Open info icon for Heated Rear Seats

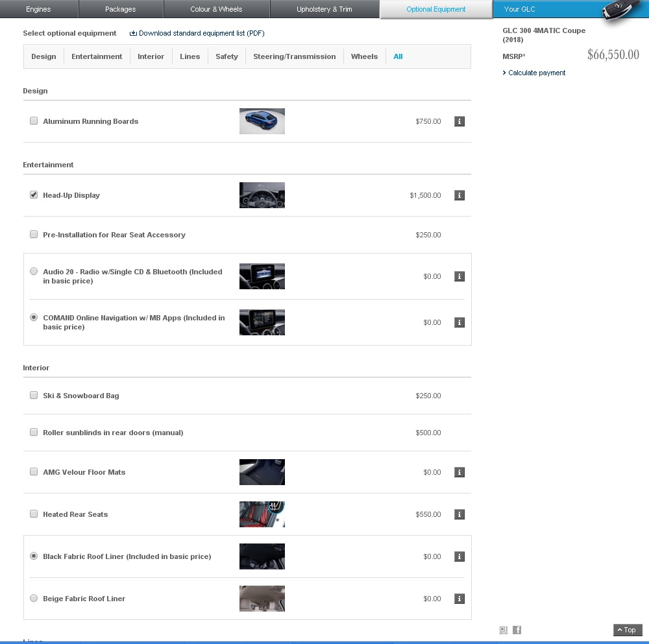point(459,514)
